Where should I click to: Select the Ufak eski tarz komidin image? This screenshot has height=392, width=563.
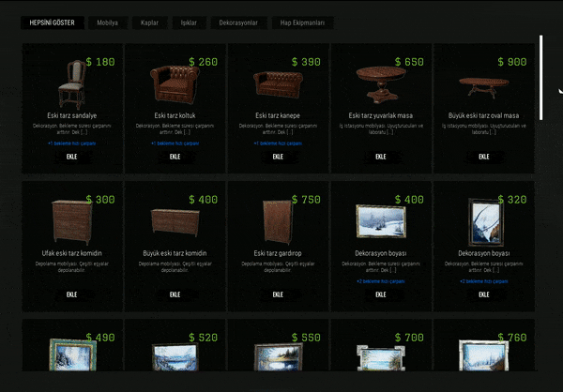click(72, 222)
